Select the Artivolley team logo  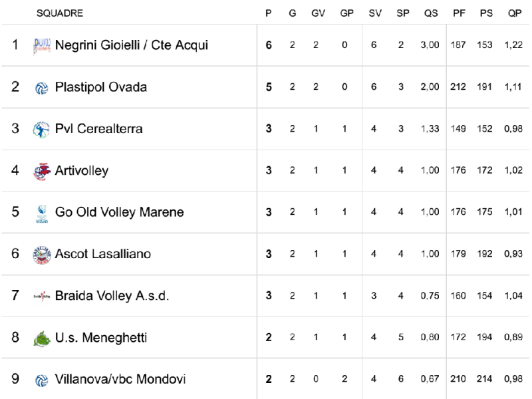pos(42,172)
